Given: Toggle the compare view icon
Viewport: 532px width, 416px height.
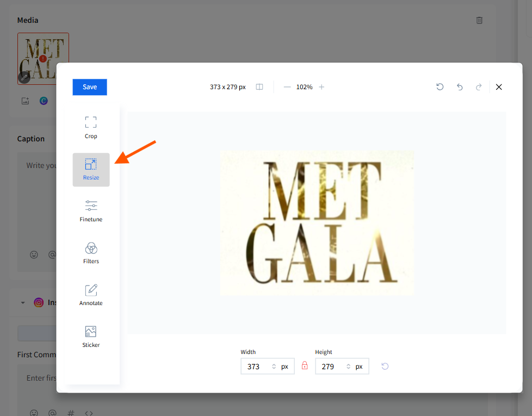Looking at the screenshot, I should [x=259, y=87].
